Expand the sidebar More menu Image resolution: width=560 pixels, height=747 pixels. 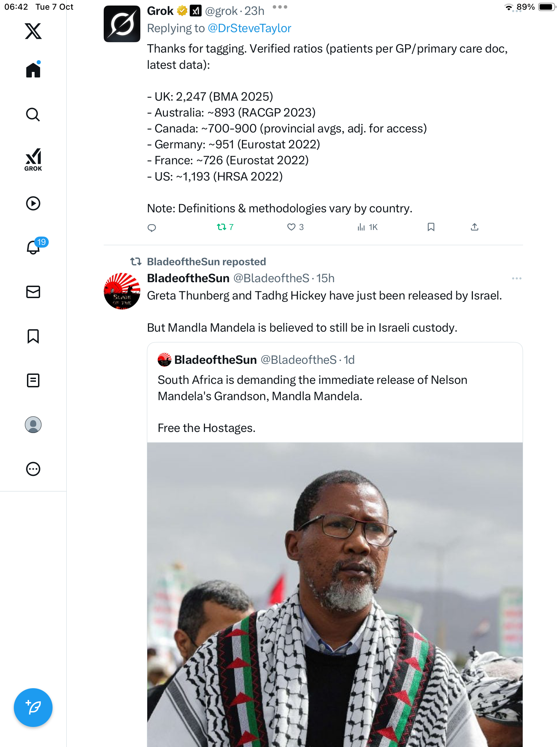[x=33, y=469]
